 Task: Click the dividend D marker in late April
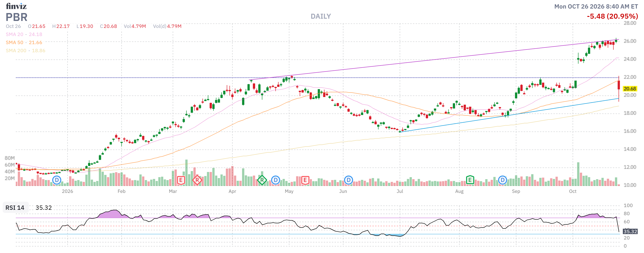pyautogui.click(x=275, y=180)
